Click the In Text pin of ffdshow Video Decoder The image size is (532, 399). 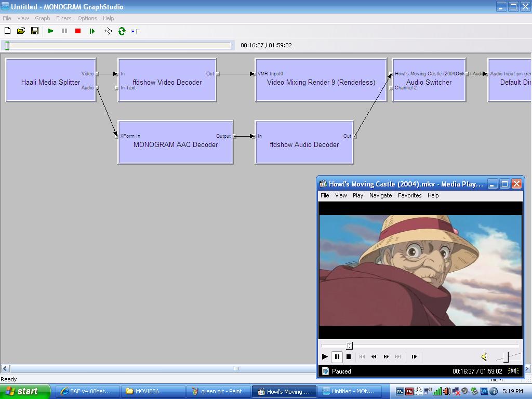pos(116,88)
